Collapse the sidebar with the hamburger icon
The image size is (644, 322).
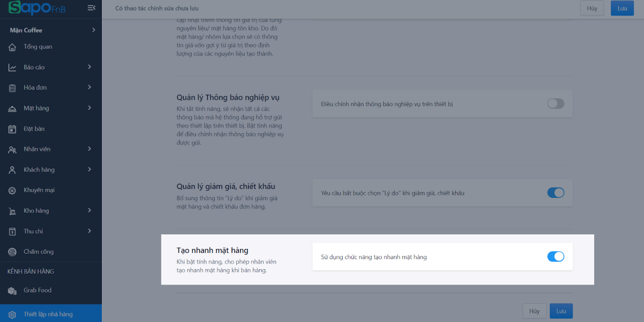(x=91, y=8)
